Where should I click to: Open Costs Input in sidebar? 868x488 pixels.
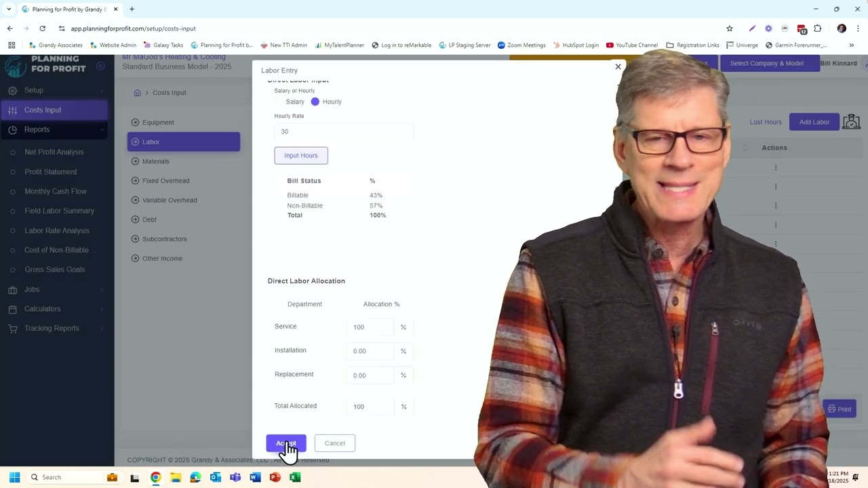click(x=56, y=110)
